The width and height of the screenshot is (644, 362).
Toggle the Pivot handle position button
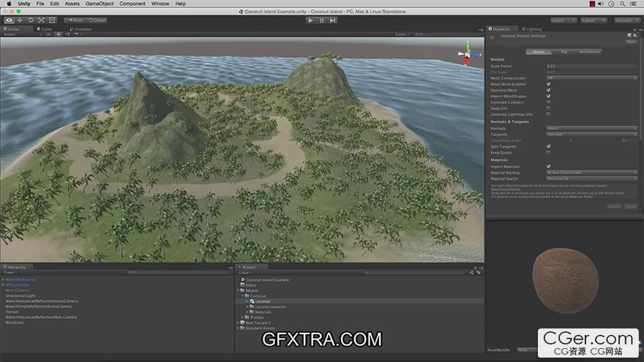coord(73,20)
